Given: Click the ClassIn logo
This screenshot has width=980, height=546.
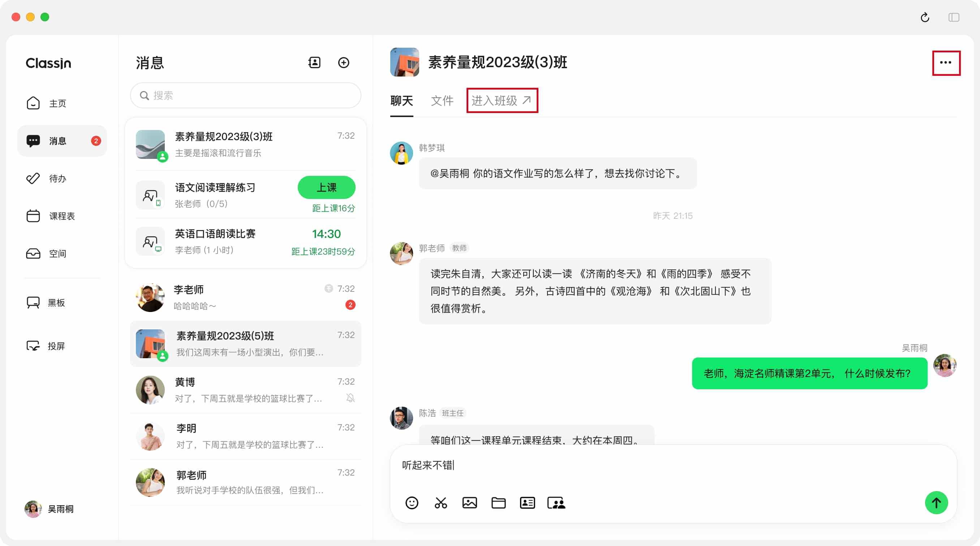Looking at the screenshot, I should tap(48, 63).
